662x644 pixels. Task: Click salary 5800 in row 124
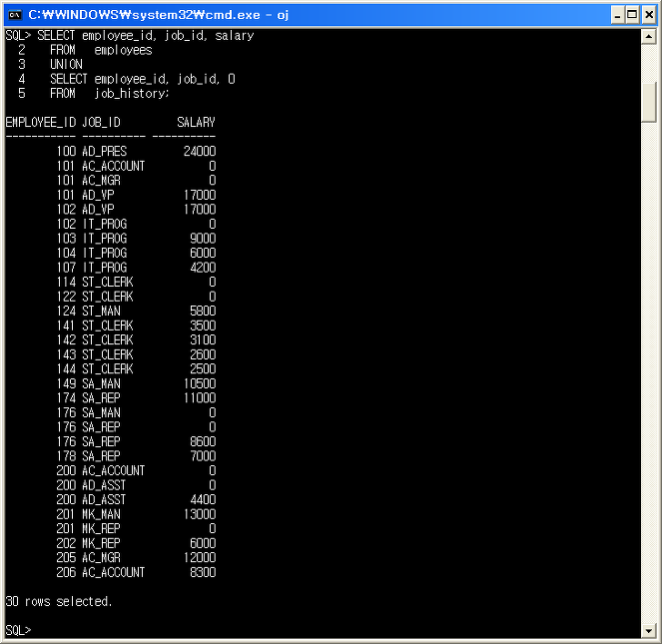coord(203,312)
